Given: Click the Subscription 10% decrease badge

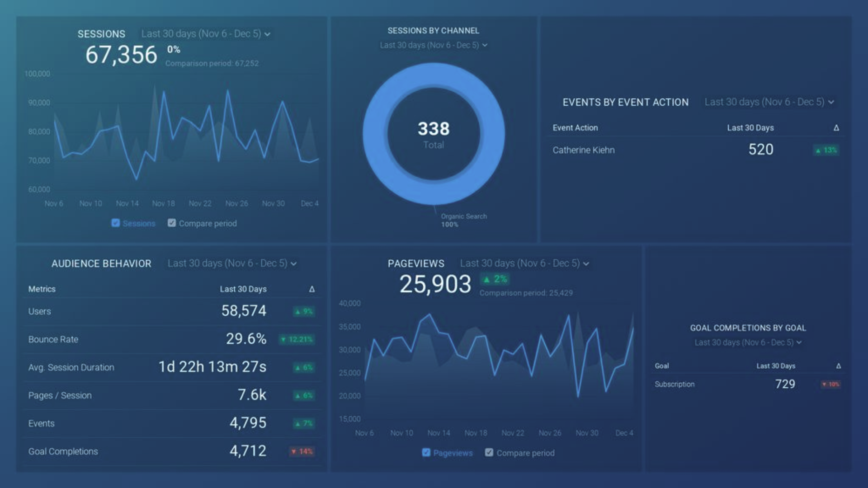Looking at the screenshot, I should 831,384.
